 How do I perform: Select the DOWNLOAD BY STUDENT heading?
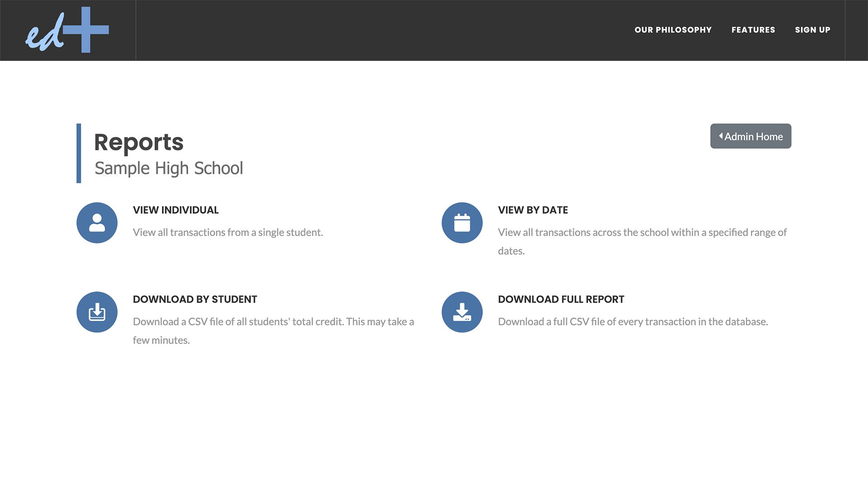[195, 300]
